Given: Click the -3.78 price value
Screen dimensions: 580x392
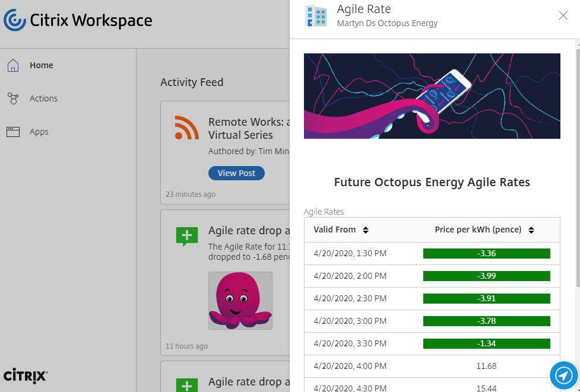Looking at the screenshot, I should [486, 321].
